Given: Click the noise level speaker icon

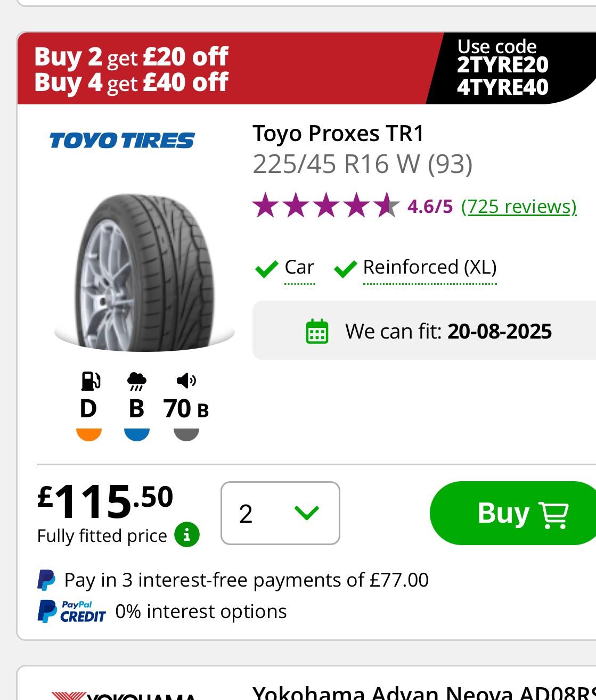Looking at the screenshot, I should tap(186, 380).
